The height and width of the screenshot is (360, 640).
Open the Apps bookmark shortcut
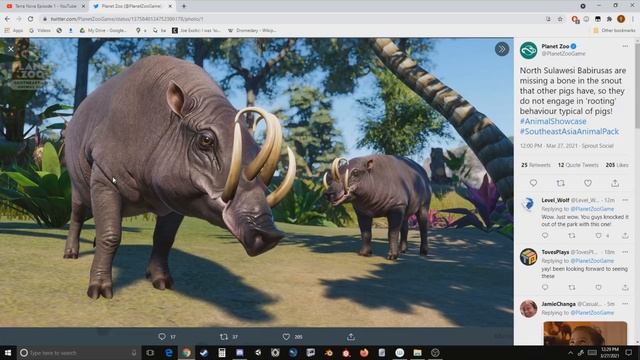point(13,30)
